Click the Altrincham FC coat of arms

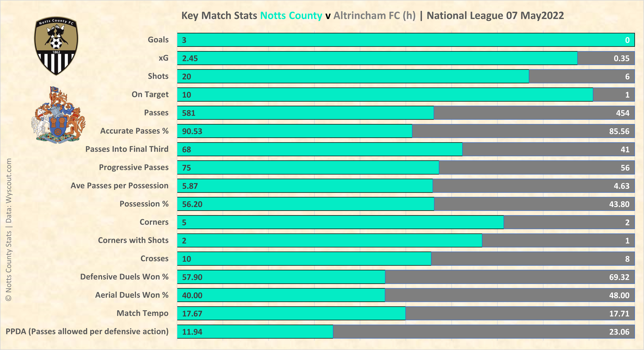(58, 115)
